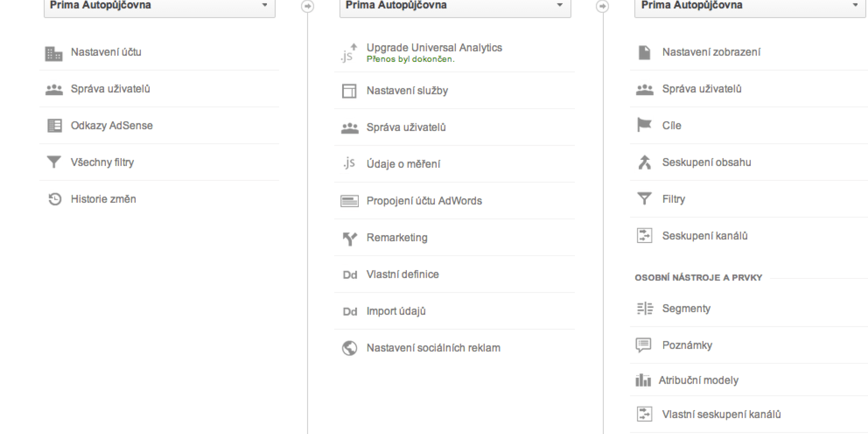Click the building icon beside Nastavení účtu

tap(54, 54)
